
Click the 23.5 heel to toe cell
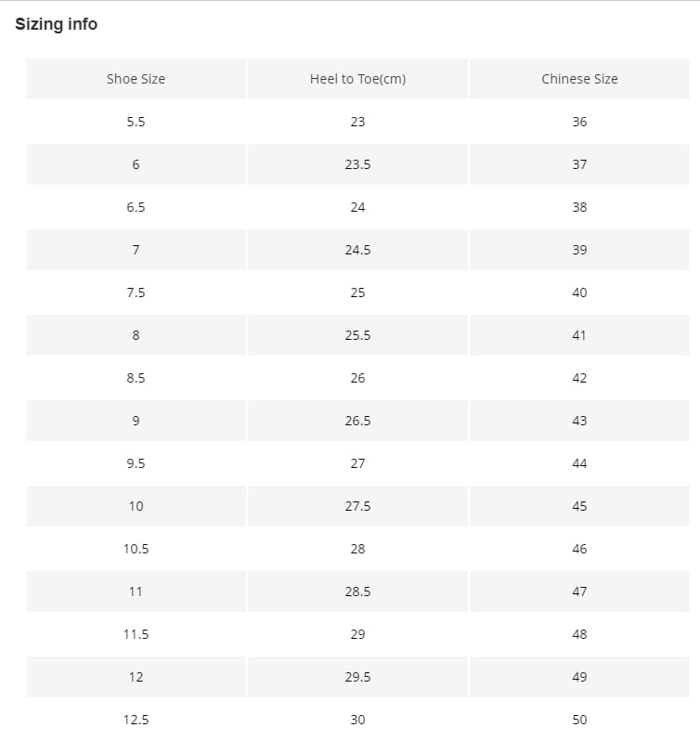click(358, 164)
